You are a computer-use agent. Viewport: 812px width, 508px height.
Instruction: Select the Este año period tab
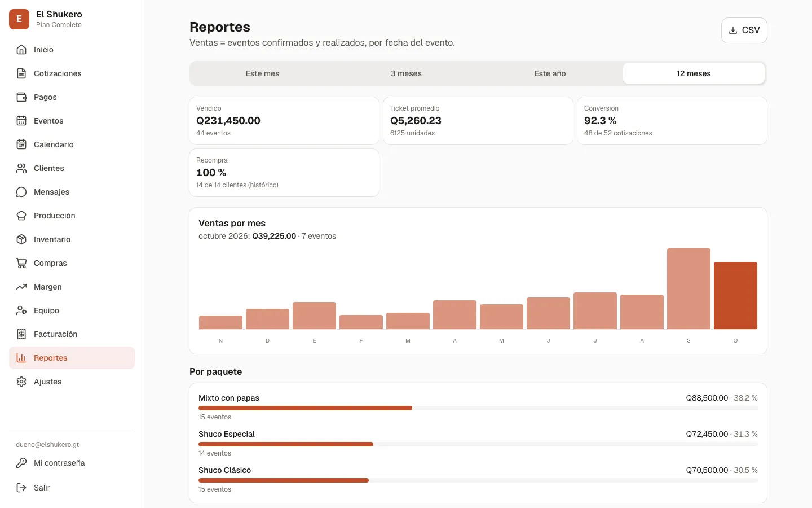point(550,73)
